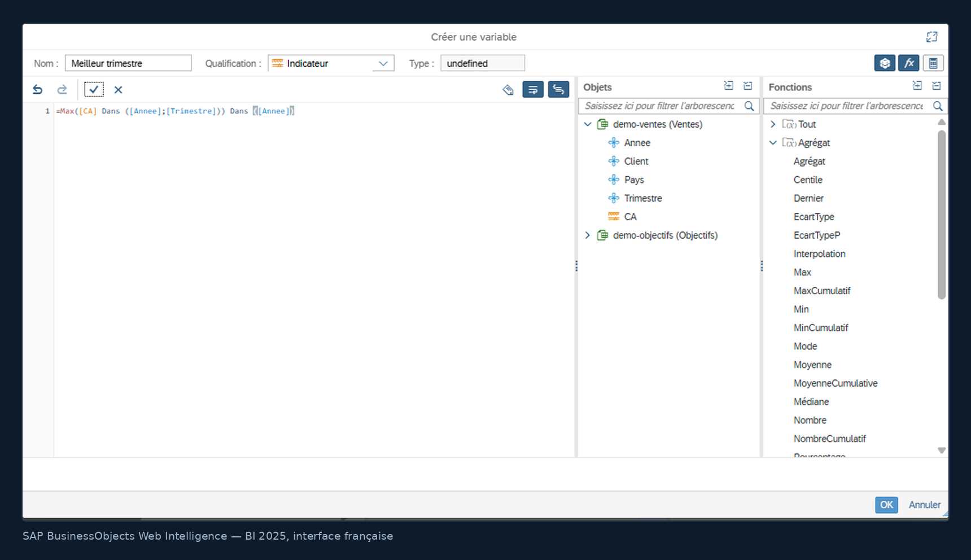Image resolution: width=971 pixels, height=560 pixels.
Task: Collapse all nodes in Objets panel
Action: tap(748, 86)
